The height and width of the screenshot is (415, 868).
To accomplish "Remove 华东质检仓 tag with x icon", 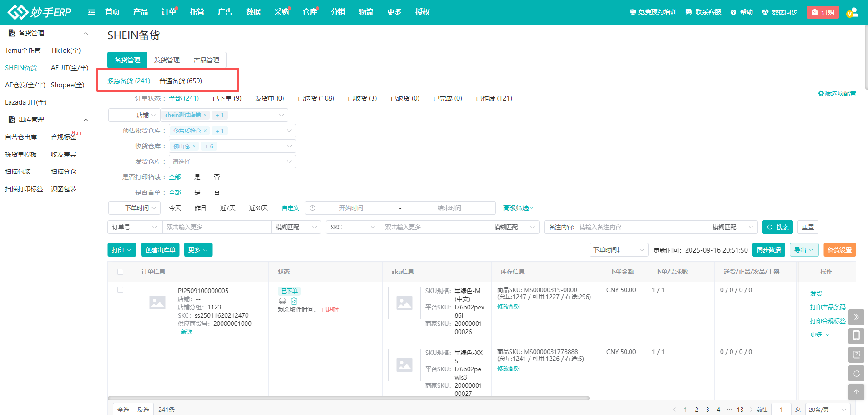I will point(205,131).
